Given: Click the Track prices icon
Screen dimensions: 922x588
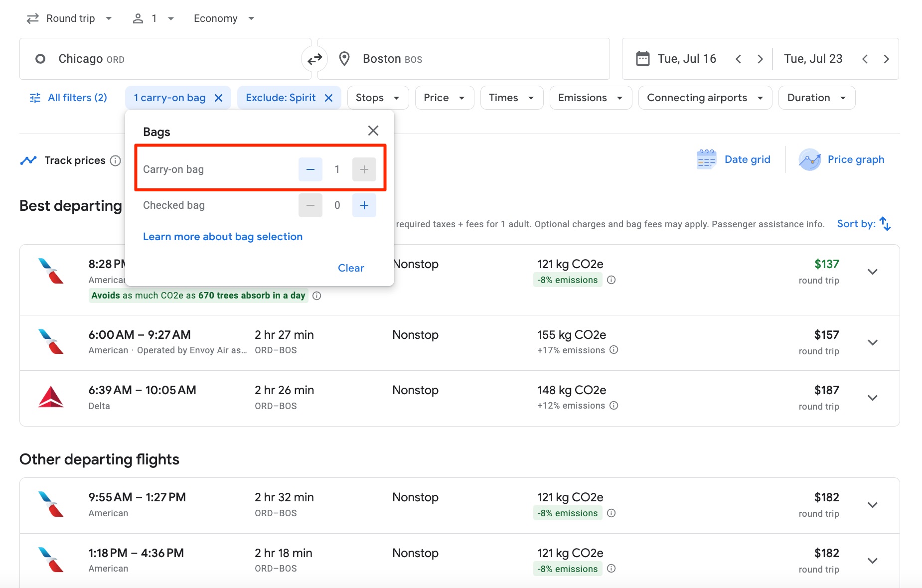Looking at the screenshot, I should coord(28,160).
